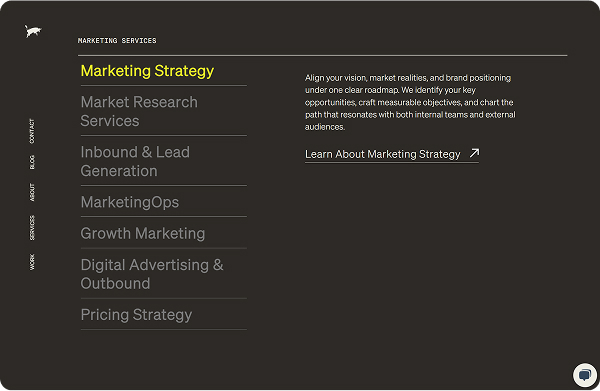Click the arrow icon beside Learn About Marketing Strategy
The height and width of the screenshot is (391, 600).
(474, 153)
